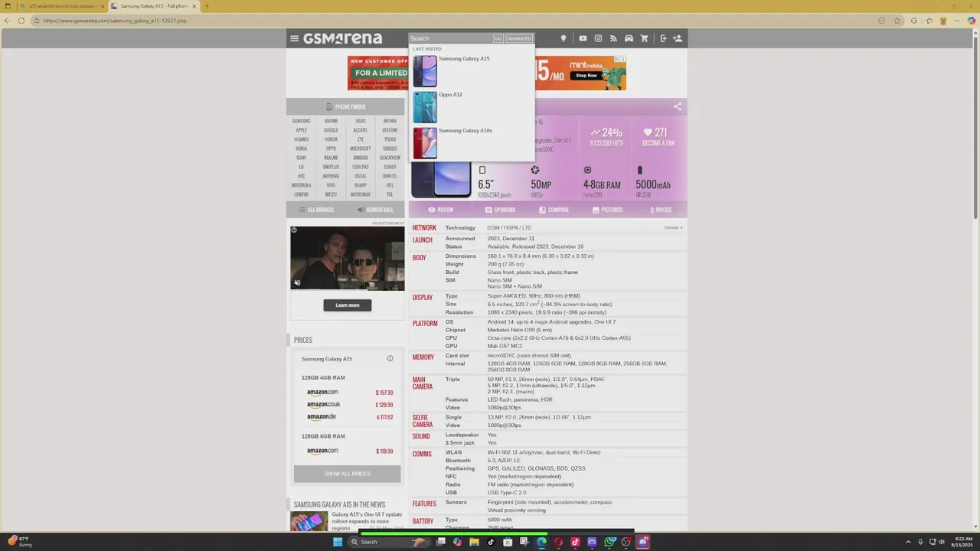Image resolution: width=980 pixels, height=551 pixels.
Task: Click the ADVANCED search button
Action: pyautogui.click(x=519, y=38)
